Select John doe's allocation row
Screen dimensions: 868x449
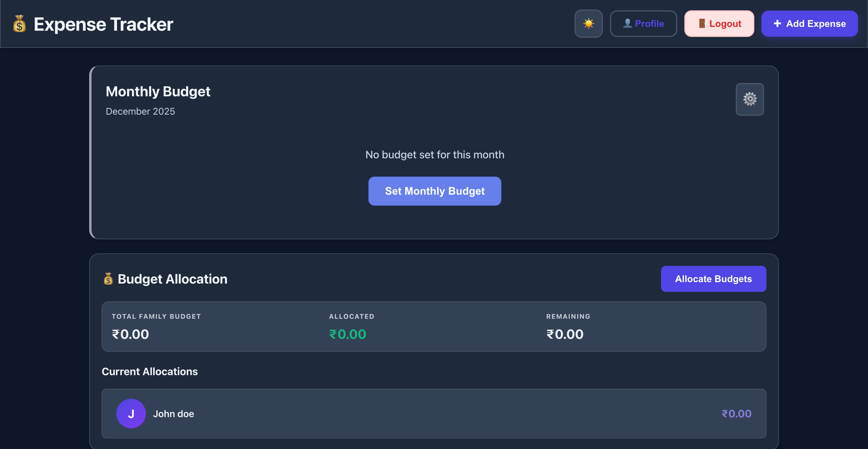pos(434,414)
